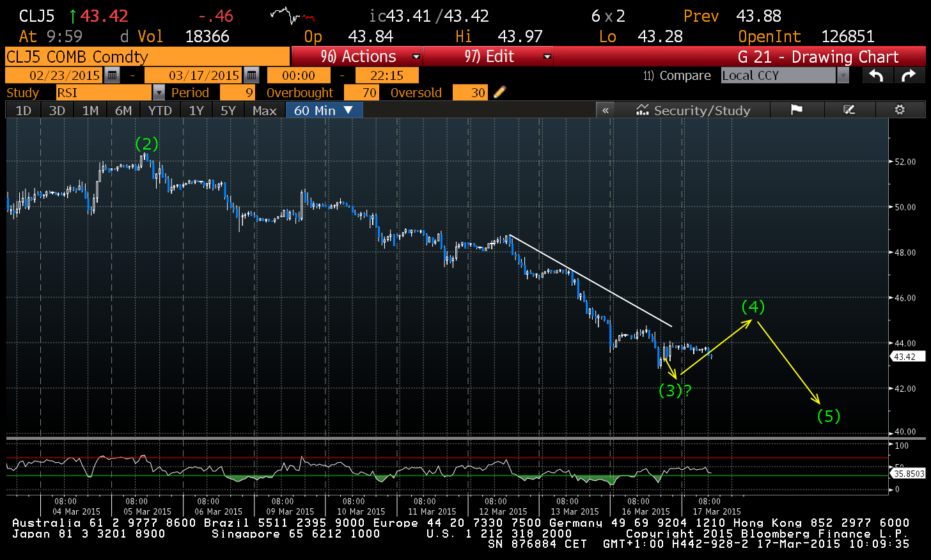Open the RSI study dropdown
This screenshot has width=931, height=560.
pos(159,93)
